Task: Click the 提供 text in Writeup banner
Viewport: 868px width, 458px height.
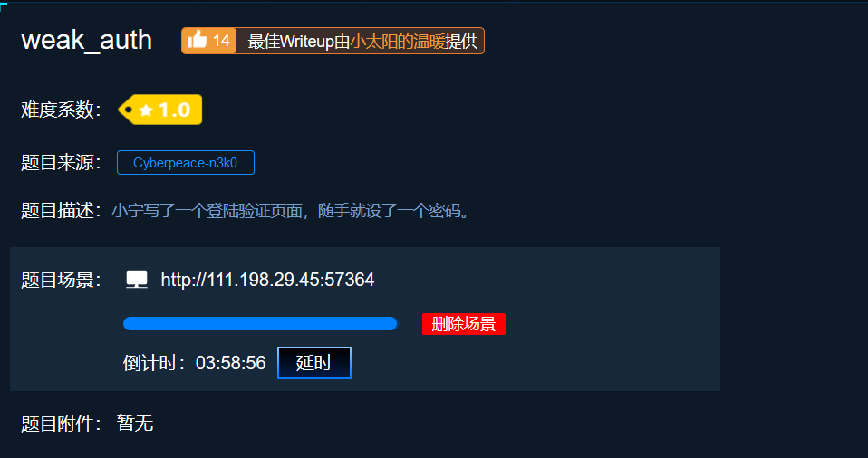Action: coord(461,42)
